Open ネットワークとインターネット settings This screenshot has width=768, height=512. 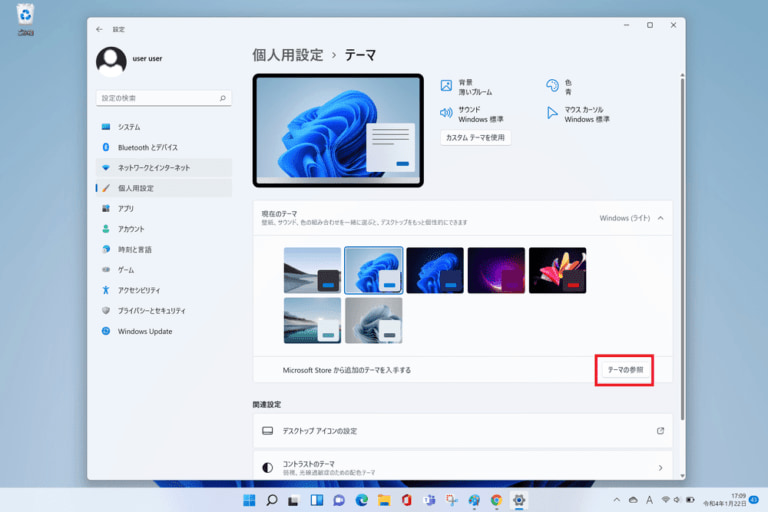164,168
